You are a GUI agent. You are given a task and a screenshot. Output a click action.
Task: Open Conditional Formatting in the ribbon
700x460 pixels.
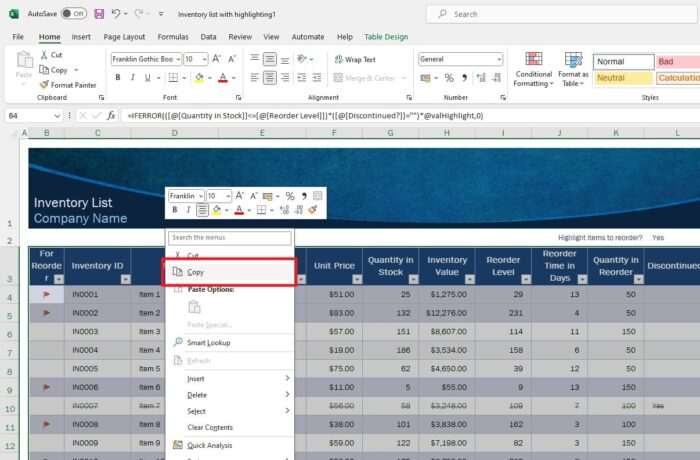(533, 68)
